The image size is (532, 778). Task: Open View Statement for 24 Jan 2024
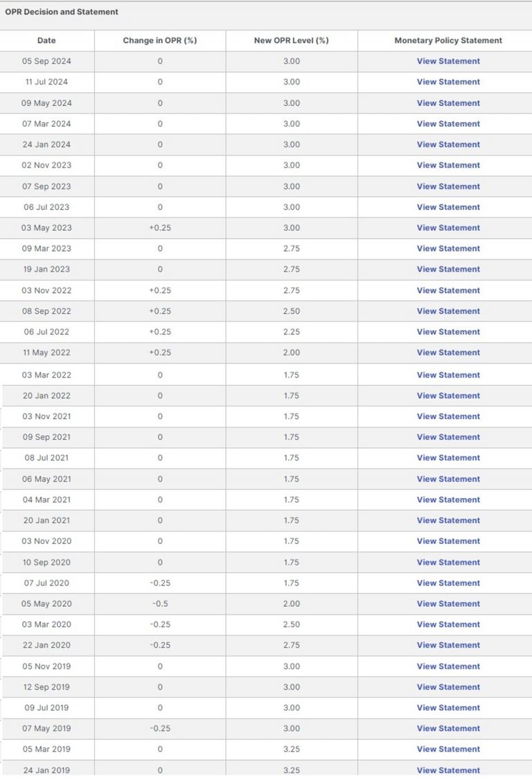(448, 144)
